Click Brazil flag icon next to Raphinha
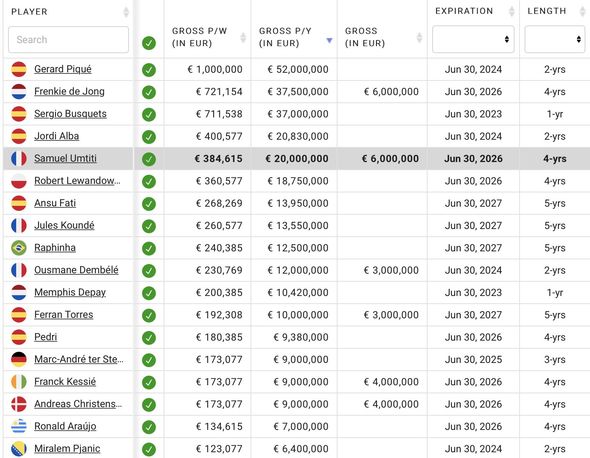Viewport: 590px width, 458px height. pyautogui.click(x=19, y=248)
